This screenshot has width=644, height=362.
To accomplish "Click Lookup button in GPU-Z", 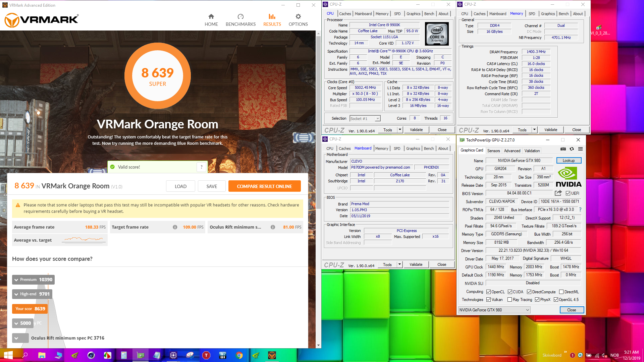I will 569,161.
